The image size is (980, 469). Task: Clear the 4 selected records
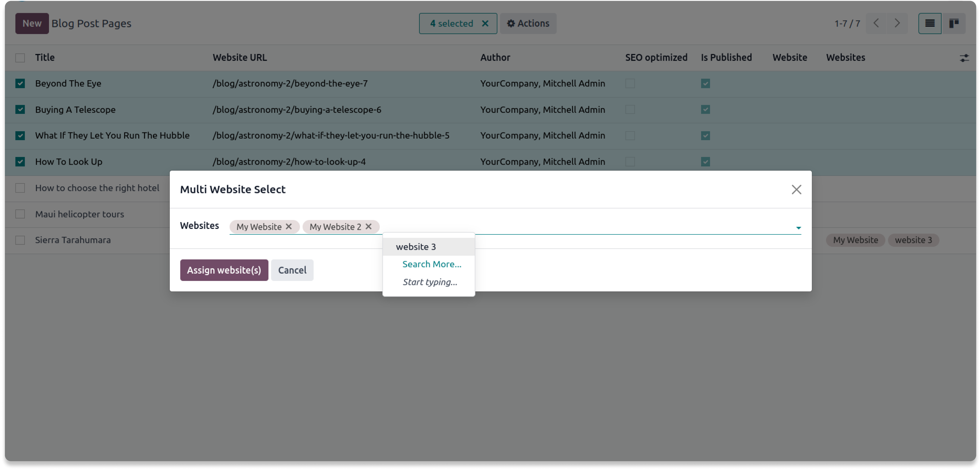coord(485,23)
